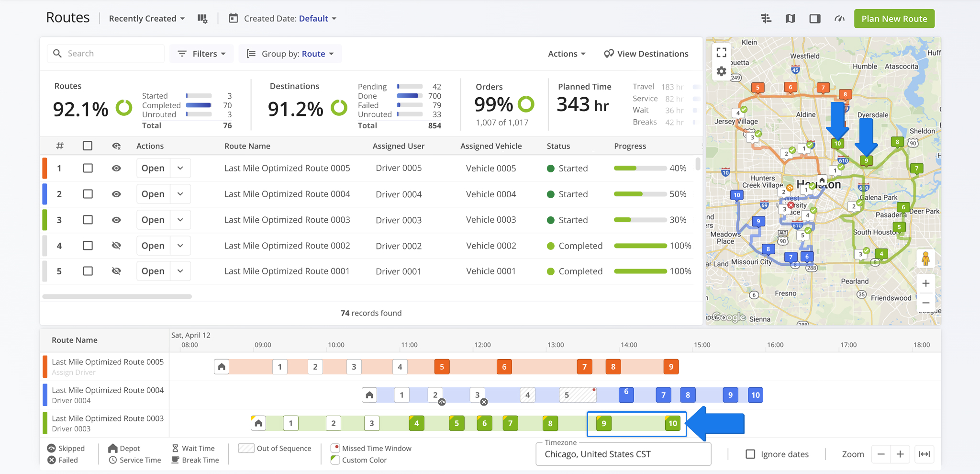Open the Actions menu above the table
980x474 pixels.
tap(566, 54)
